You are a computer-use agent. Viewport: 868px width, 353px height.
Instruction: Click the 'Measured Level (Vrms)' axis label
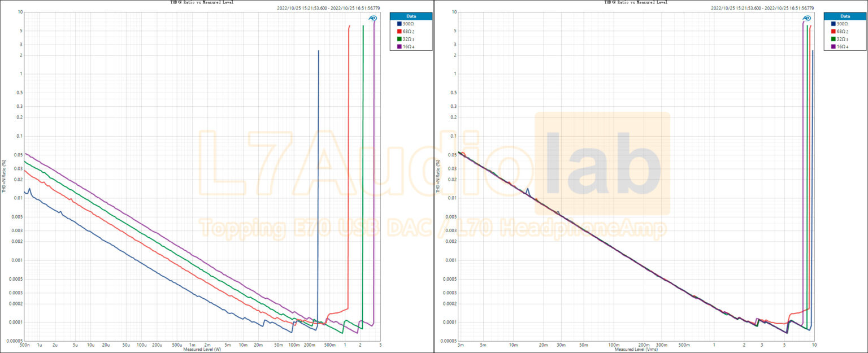[636, 350]
